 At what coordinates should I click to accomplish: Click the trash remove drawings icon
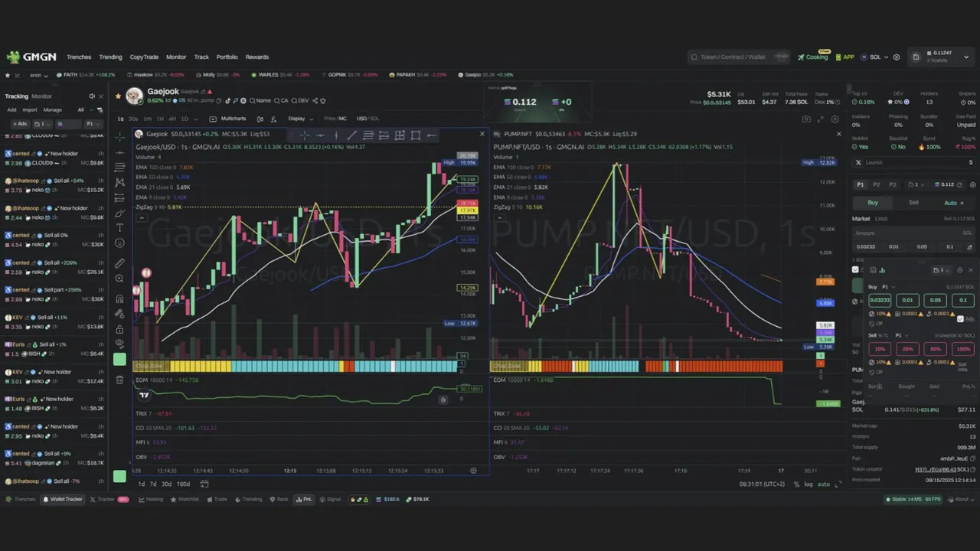tap(119, 380)
